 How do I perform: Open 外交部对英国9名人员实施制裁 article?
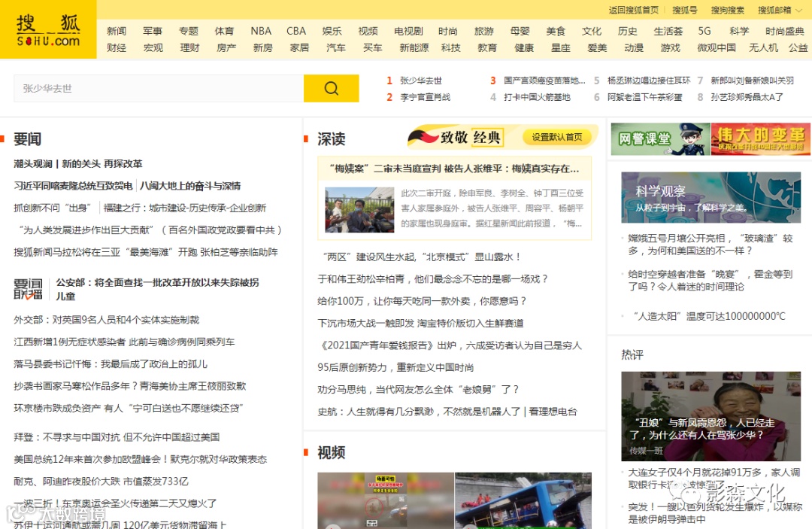click(x=106, y=320)
